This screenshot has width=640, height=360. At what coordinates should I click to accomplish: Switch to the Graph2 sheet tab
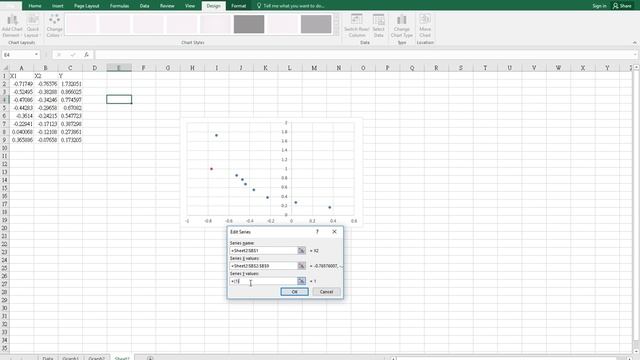(x=97, y=358)
